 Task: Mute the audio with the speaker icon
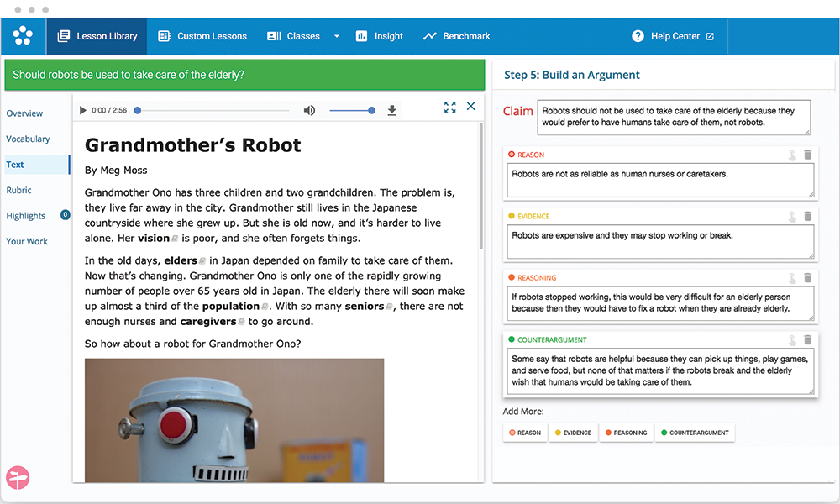(x=309, y=110)
